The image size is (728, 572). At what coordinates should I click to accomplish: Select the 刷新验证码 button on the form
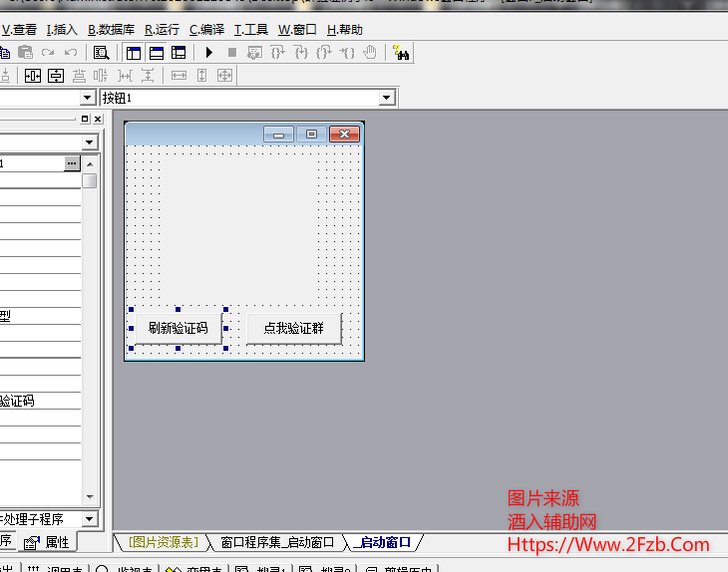tap(178, 328)
